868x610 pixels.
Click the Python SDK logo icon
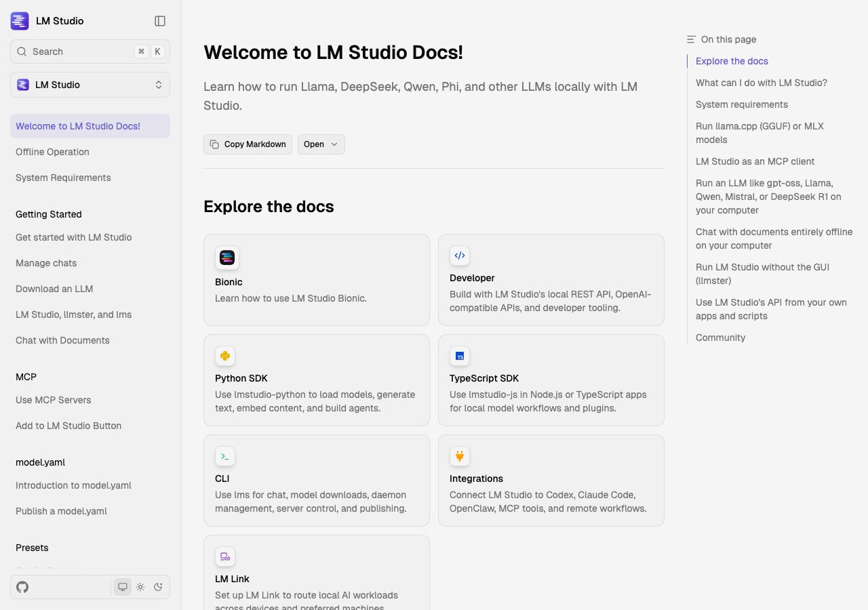click(x=225, y=356)
